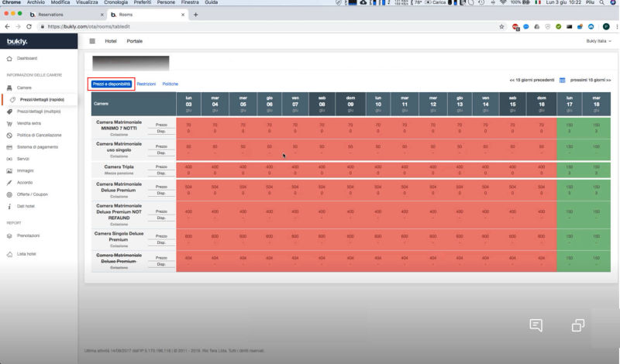Click the chat comment icon at bottom right

pyautogui.click(x=536, y=325)
